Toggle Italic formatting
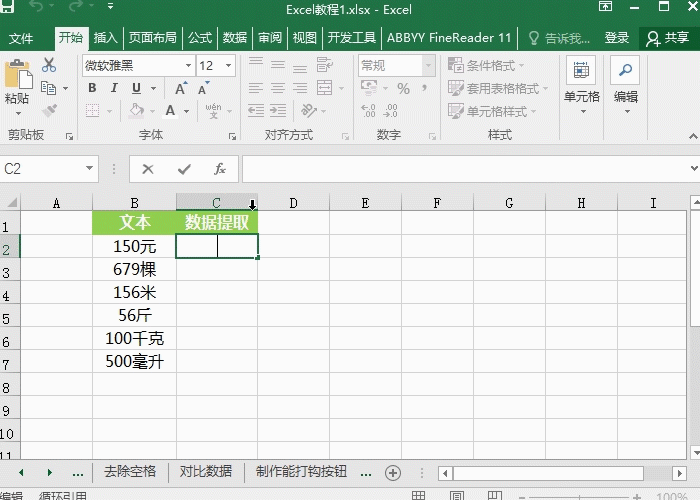 point(112,88)
